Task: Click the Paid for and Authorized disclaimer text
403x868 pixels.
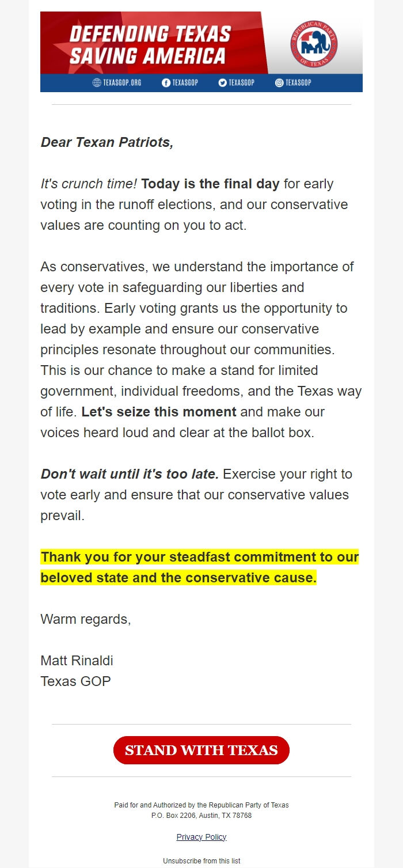Action: tap(201, 805)
